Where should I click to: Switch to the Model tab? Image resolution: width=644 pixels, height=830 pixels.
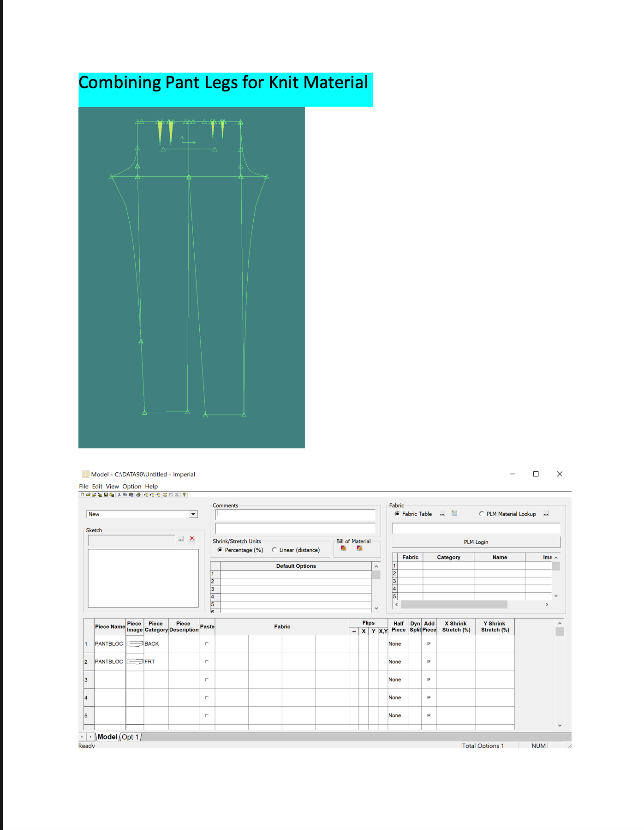[x=107, y=737]
